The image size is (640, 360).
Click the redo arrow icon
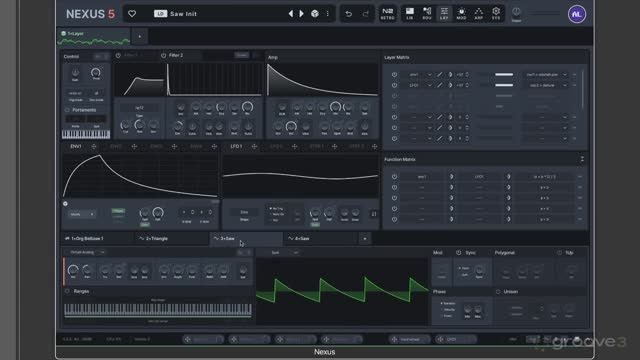pyautogui.click(x=365, y=14)
